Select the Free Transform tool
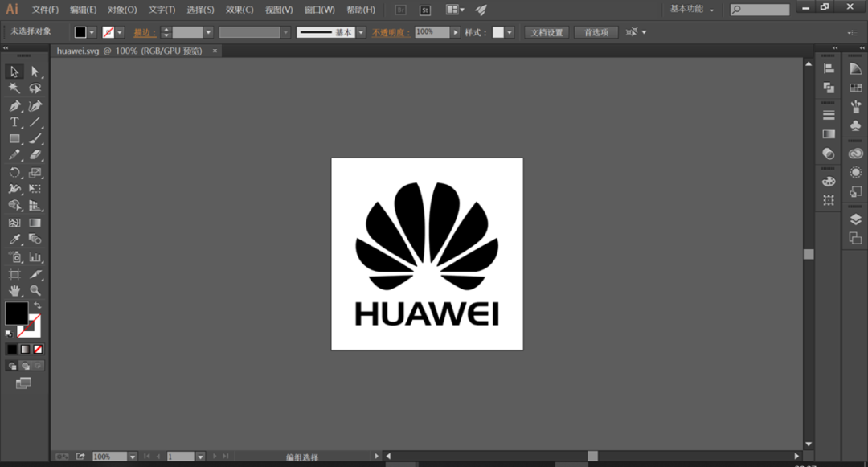The height and width of the screenshot is (467, 868). [x=35, y=189]
